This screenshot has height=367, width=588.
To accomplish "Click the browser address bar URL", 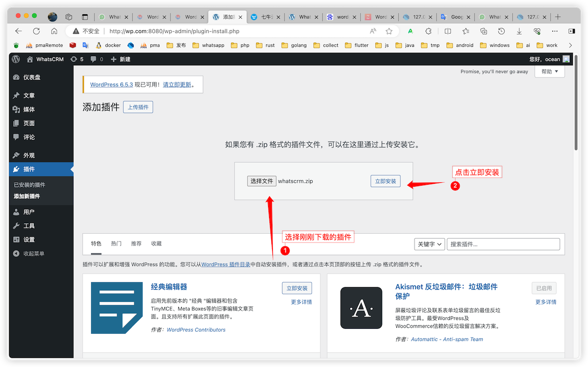I will pos(174,31).
